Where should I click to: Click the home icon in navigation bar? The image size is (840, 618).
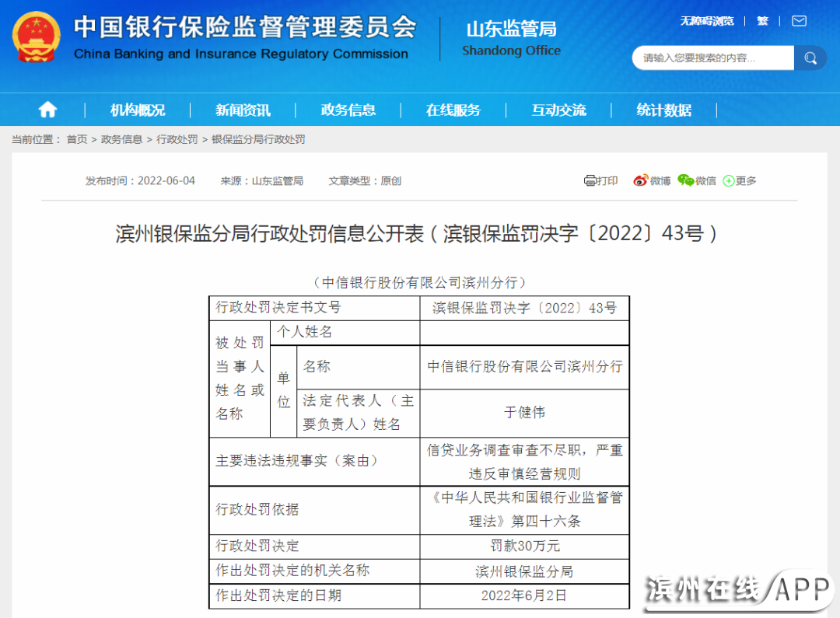pos(47,110)
